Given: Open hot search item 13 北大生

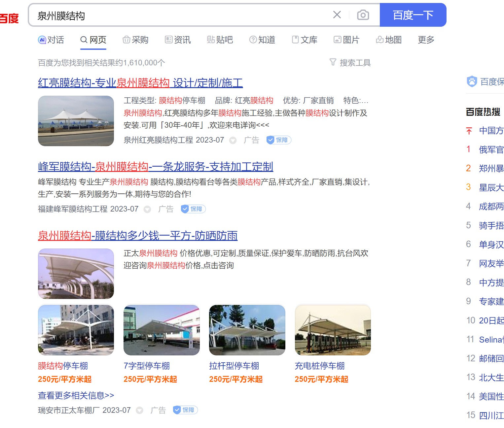Looking at the screenshot, I should (491, 378).
